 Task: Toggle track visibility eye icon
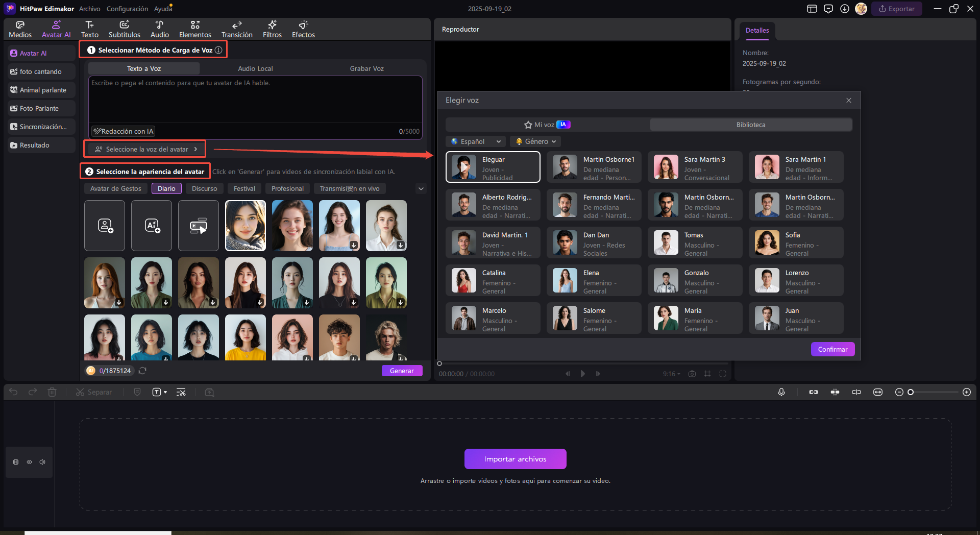click(29, 462)
